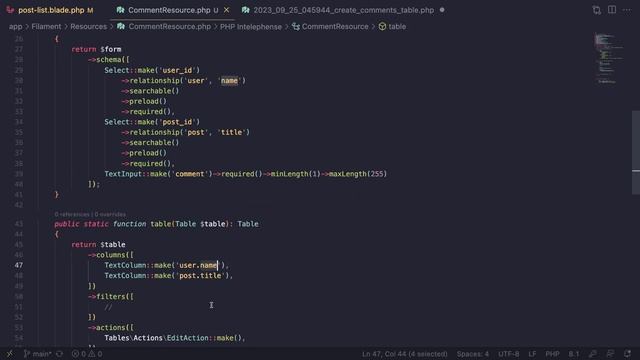Click the '0 overrides' code lens

tap(110, 214)
